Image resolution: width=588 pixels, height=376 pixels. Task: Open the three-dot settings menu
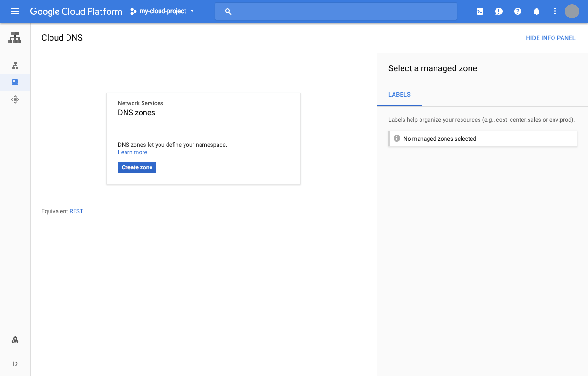(x=555, y=11)
